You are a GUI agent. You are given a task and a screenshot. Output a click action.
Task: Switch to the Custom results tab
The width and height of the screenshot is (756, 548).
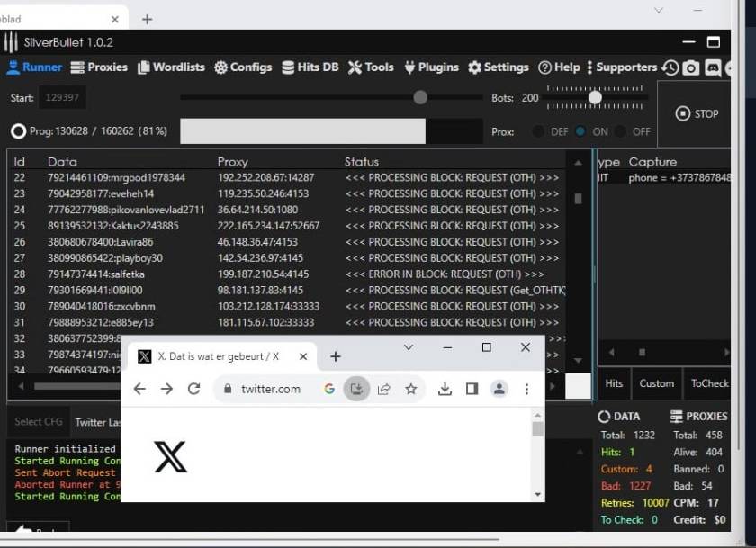coord(657,383)
